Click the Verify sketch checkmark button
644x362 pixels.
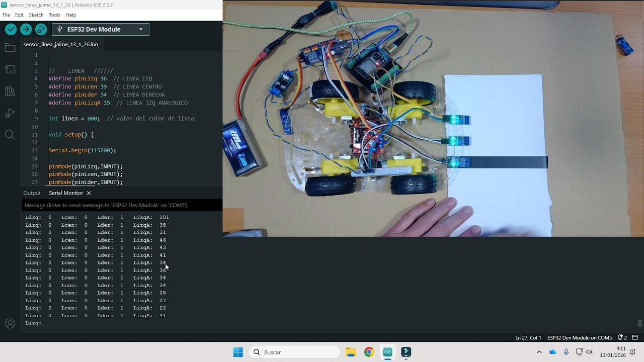tap(11, 30)
